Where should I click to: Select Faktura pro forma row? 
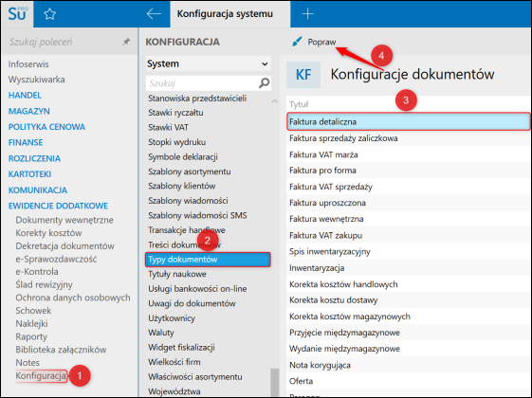pyautogui.click(x=409, y=171)
